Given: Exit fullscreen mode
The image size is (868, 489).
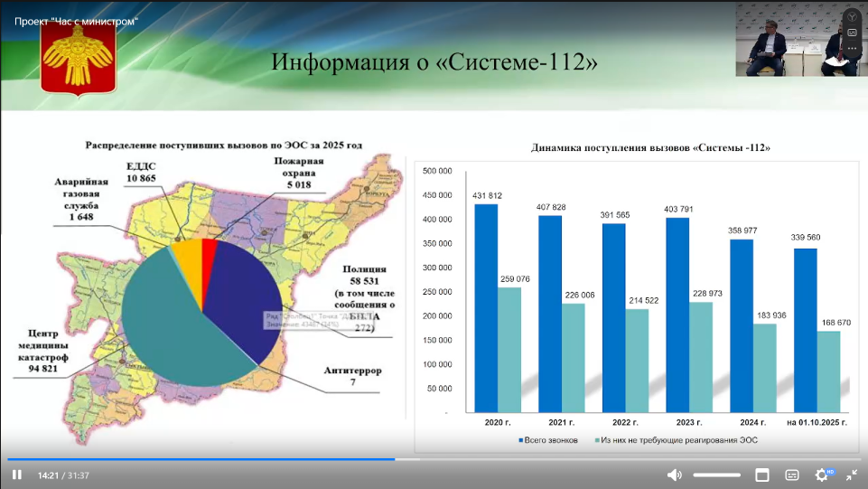Looking at the screenshot, I should point(851,475).
